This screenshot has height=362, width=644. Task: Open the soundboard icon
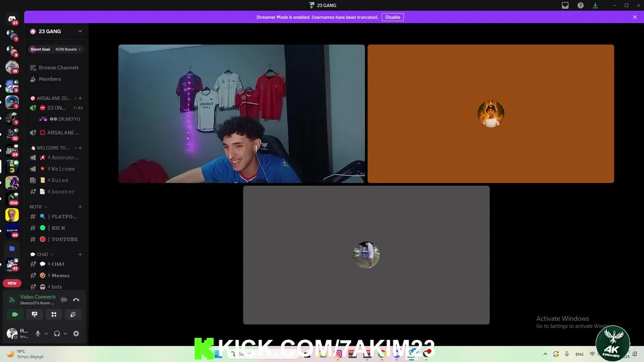73,314
